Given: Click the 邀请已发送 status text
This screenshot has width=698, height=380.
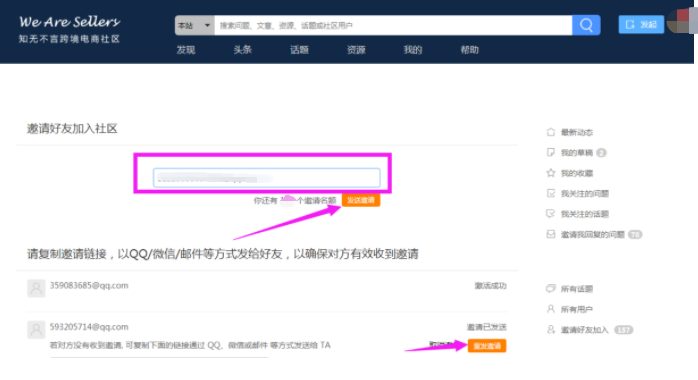Looking at the screenshot, I should [487, 327].
